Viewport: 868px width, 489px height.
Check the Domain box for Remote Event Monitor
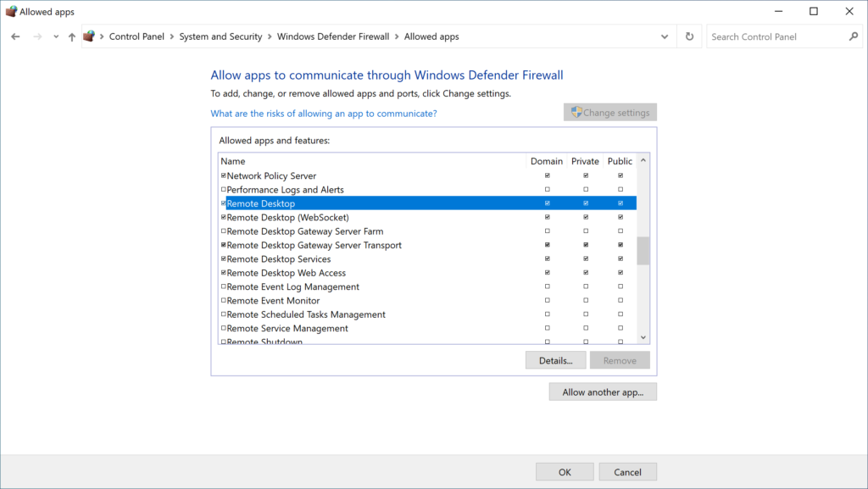pos(548,300)
